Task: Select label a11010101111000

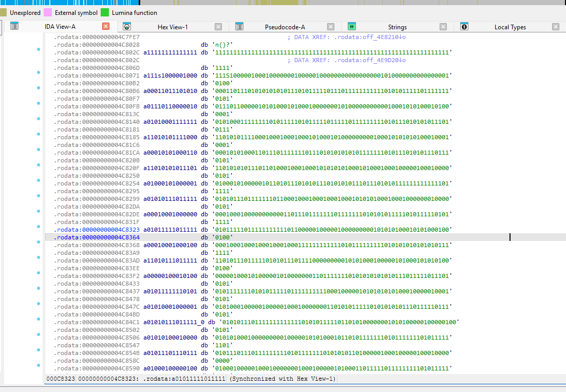Action: click(171, 137)
